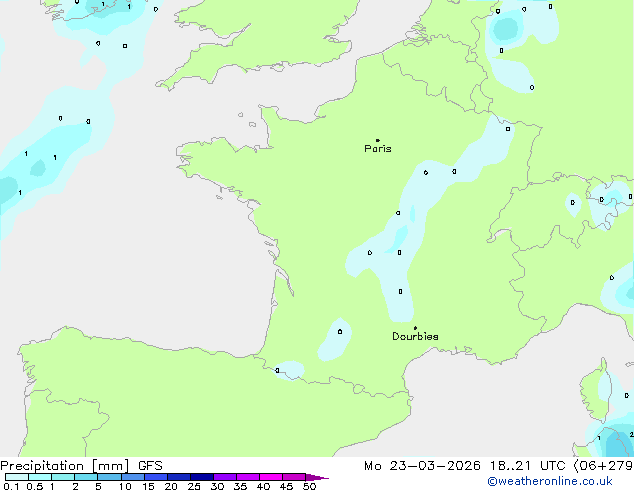Pick the 1–2 mm legend color swatch
The width and height of the screenshot is (634, 490).
pos(63,477)
